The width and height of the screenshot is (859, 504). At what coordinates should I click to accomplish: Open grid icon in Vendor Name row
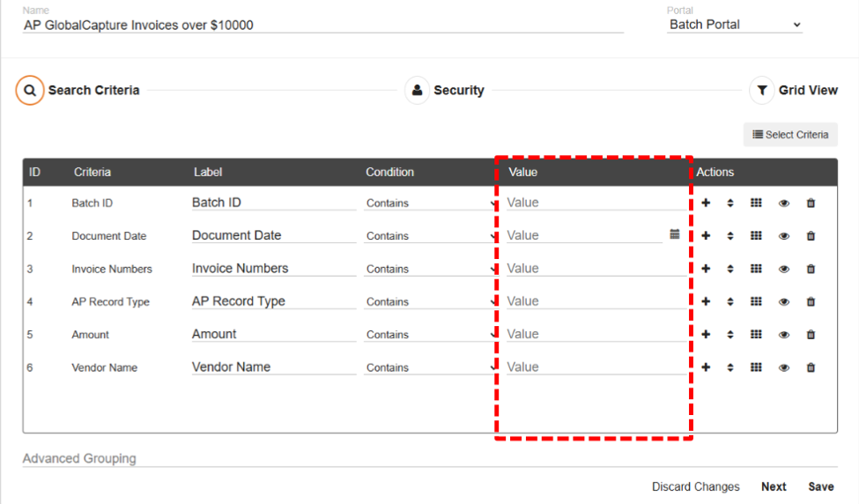coord(756,367)
